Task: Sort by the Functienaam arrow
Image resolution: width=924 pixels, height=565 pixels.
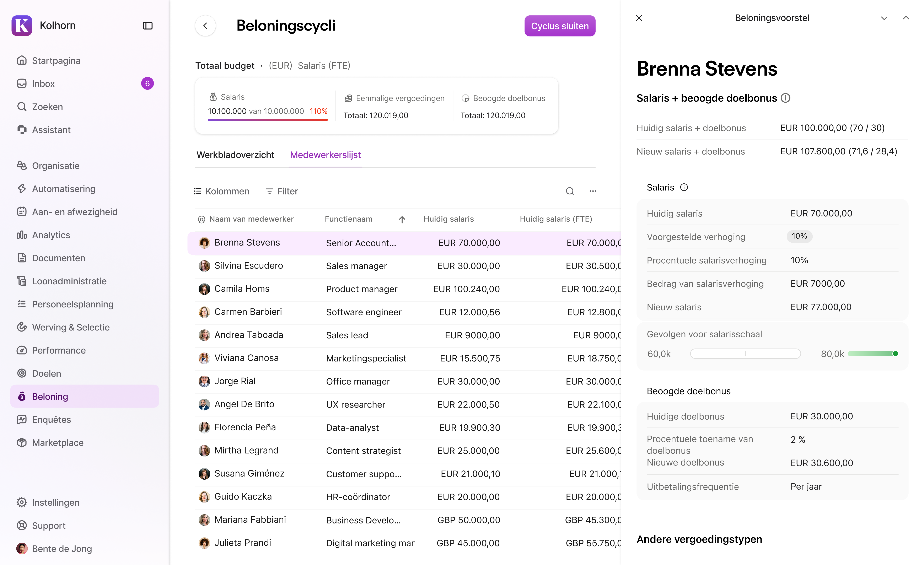Action: click(402, 219)
